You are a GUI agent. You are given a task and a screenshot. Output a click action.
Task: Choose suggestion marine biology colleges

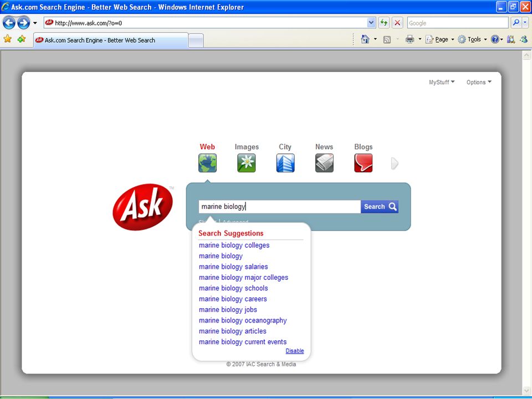point(234,245)
